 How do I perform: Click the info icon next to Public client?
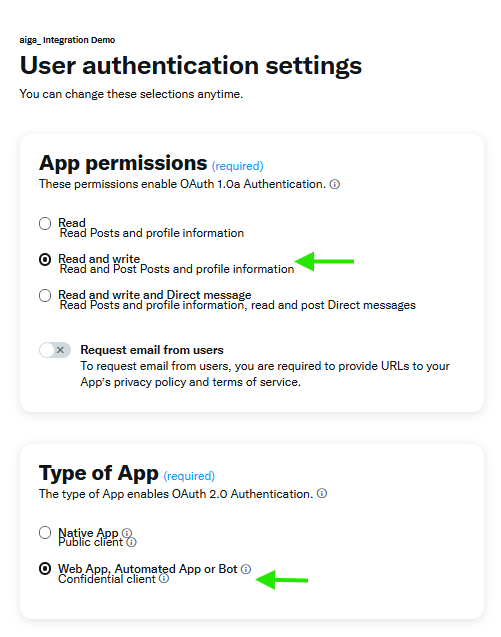[x=131, y=543]
